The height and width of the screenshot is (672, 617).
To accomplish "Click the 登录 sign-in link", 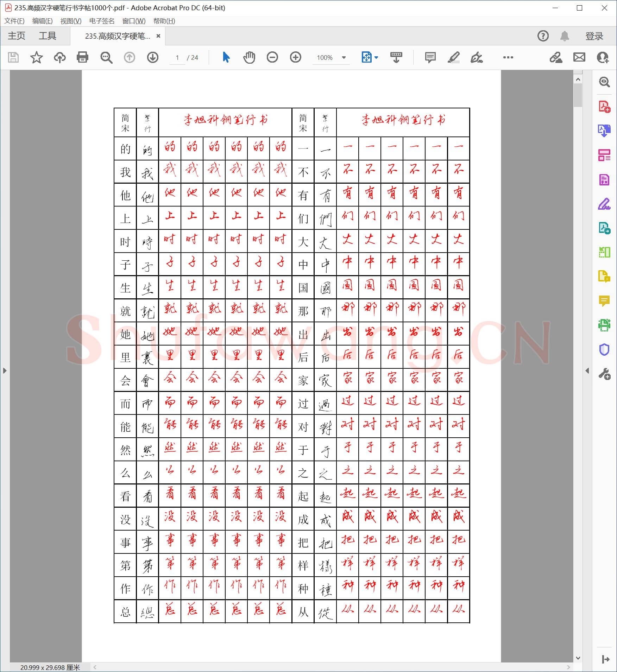I will pyautogui.click(x=594, y=36).
